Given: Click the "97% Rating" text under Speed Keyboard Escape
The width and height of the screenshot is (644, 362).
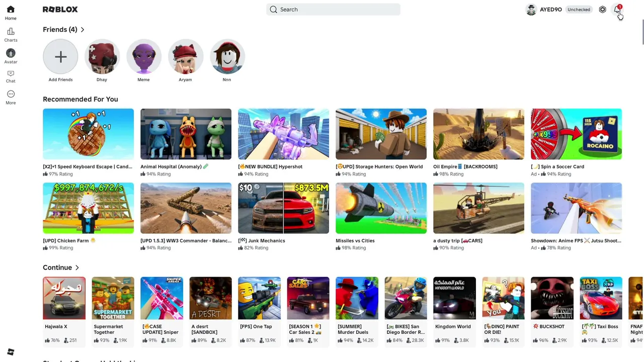Looking at the screenshot, I should tap(60, 174).
